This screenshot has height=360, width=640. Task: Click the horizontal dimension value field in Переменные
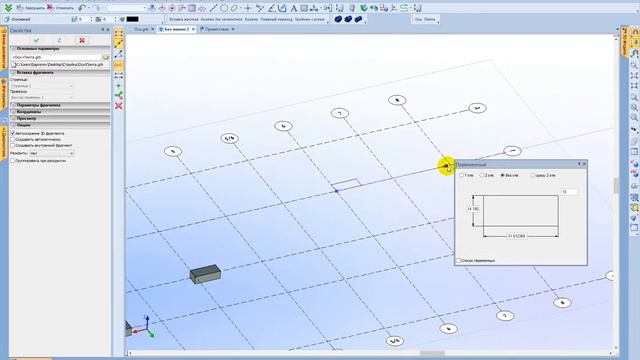point(516,236)
